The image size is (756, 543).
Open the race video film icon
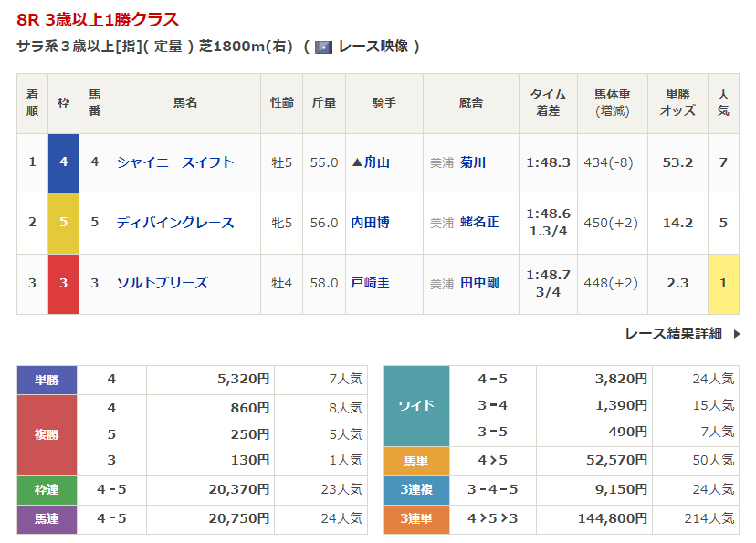[x=323, y=47]
